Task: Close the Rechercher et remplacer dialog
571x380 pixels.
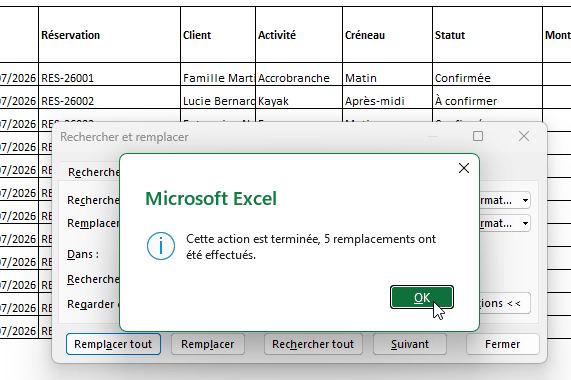Action: [x=524, y=136]
